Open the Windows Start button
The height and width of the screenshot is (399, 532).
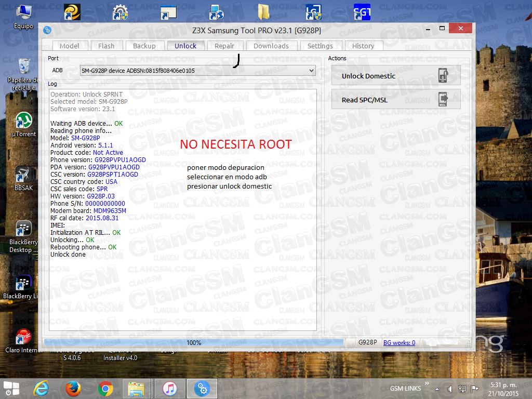(11, 389)
